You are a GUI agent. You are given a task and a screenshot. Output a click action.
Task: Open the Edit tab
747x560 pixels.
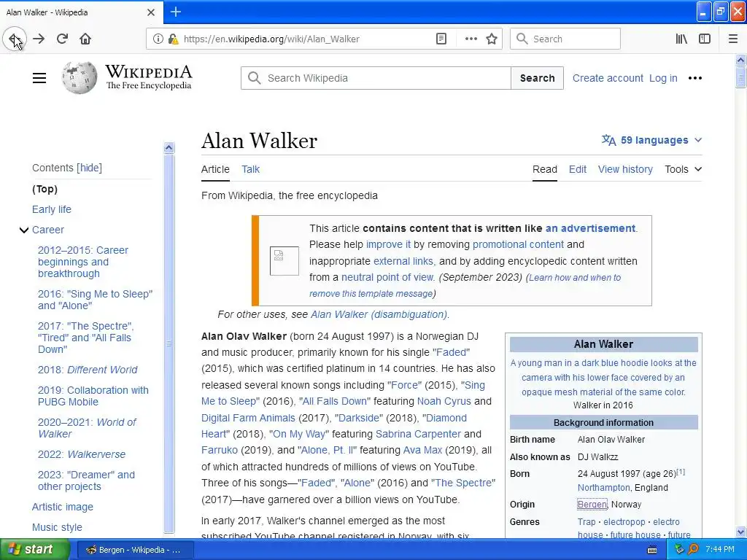578,169
